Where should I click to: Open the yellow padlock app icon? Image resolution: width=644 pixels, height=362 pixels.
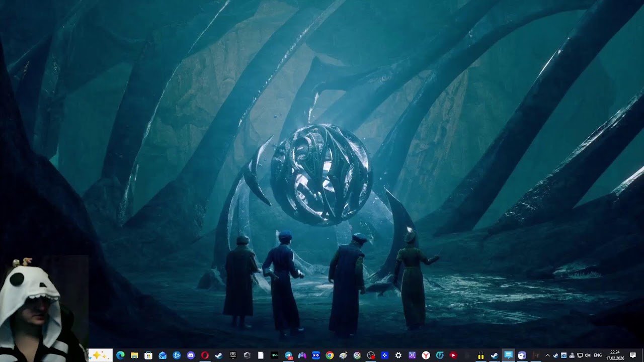(x=481, y=356)
